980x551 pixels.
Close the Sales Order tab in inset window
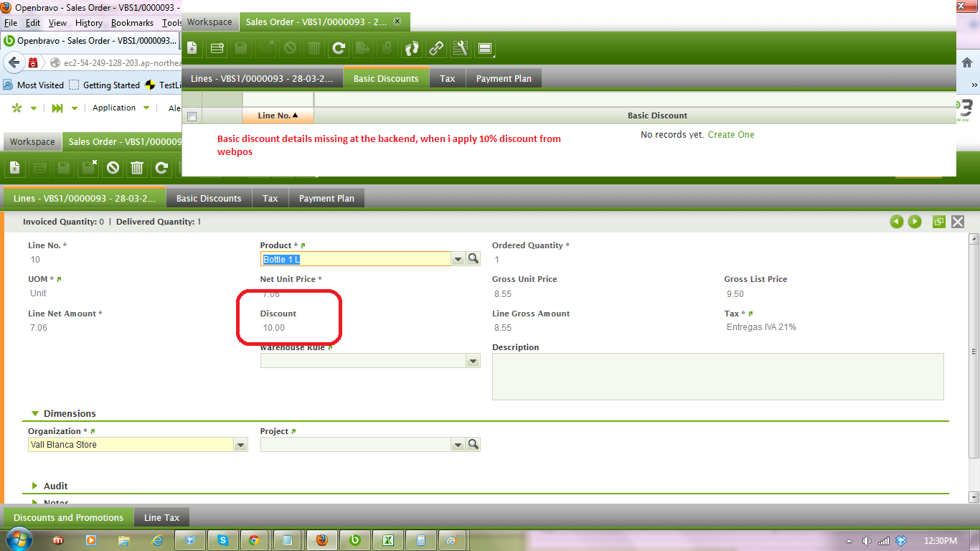(397, 22)
